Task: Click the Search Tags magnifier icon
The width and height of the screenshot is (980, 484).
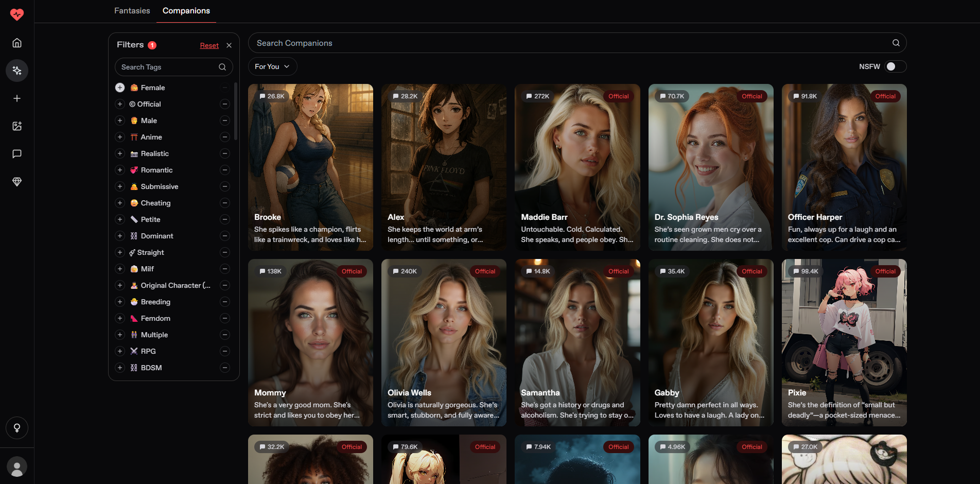Action: pyautogui.click(x=222, y=67)
